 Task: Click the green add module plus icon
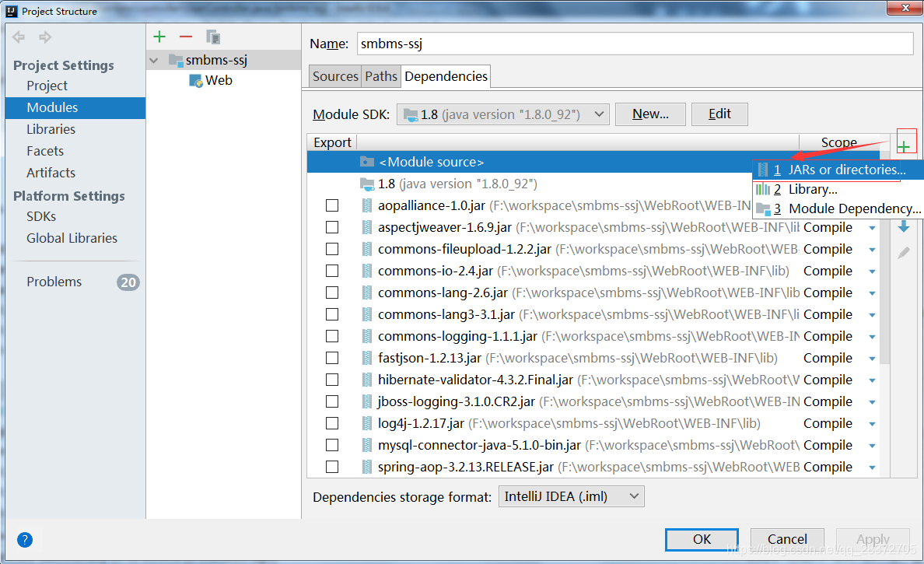(159, 37)
